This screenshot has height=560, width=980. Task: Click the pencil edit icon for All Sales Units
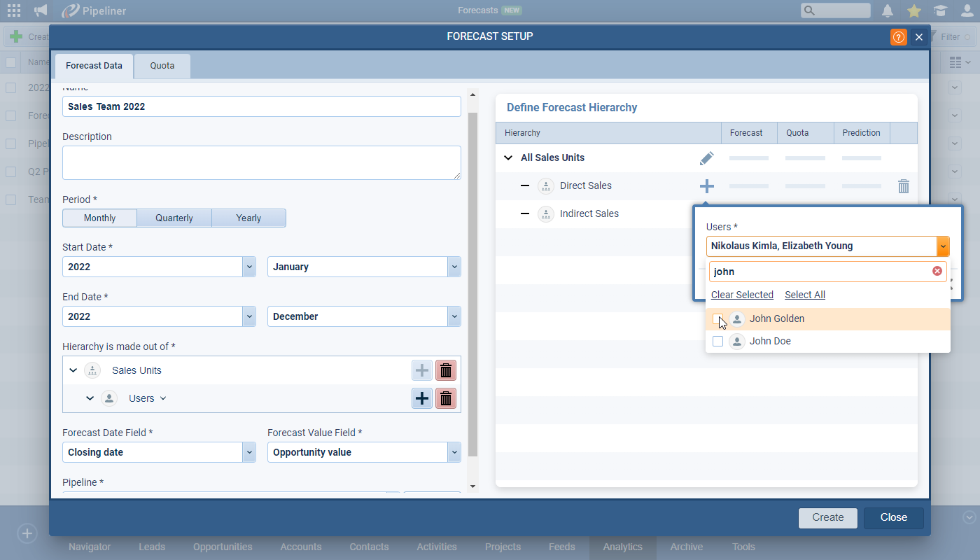[706, 158]
